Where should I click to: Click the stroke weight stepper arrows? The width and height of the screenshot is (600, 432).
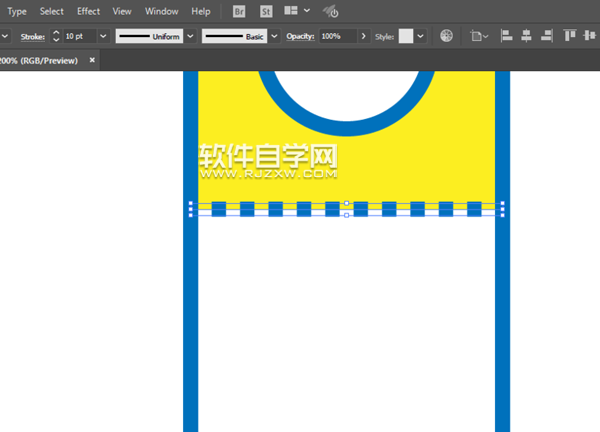56,36
